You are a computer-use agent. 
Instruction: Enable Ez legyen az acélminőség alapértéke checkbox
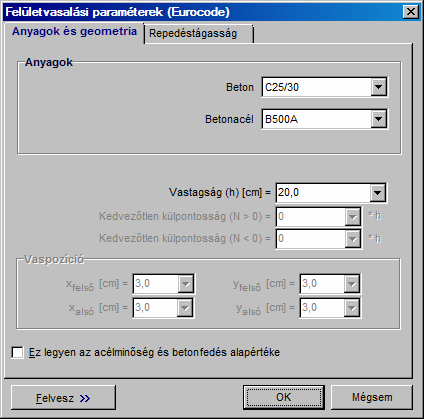click(x=17, y=352)
